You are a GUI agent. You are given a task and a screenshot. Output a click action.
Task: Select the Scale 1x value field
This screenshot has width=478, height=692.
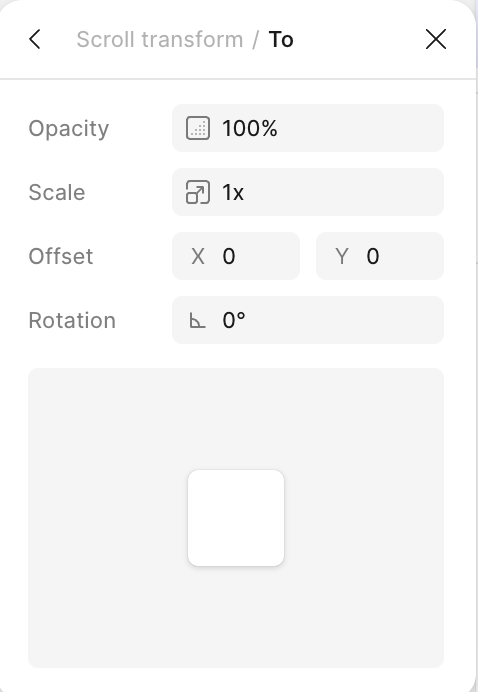308,192
